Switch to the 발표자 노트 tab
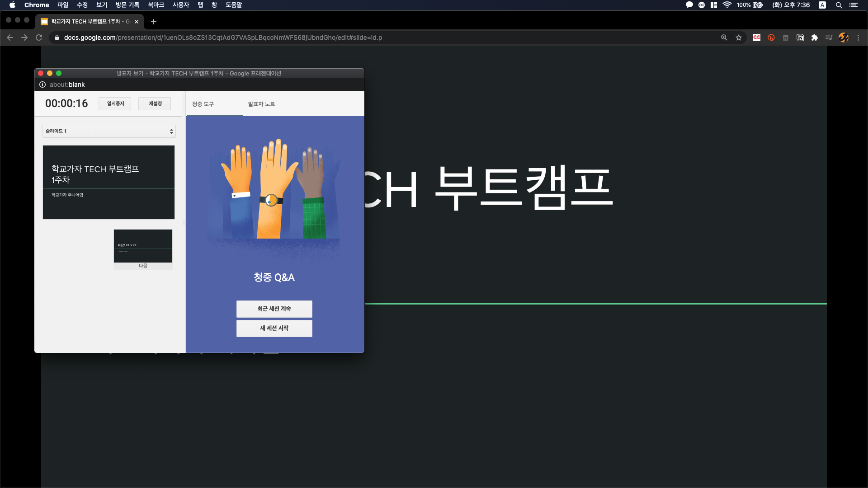 pos(261,104)
